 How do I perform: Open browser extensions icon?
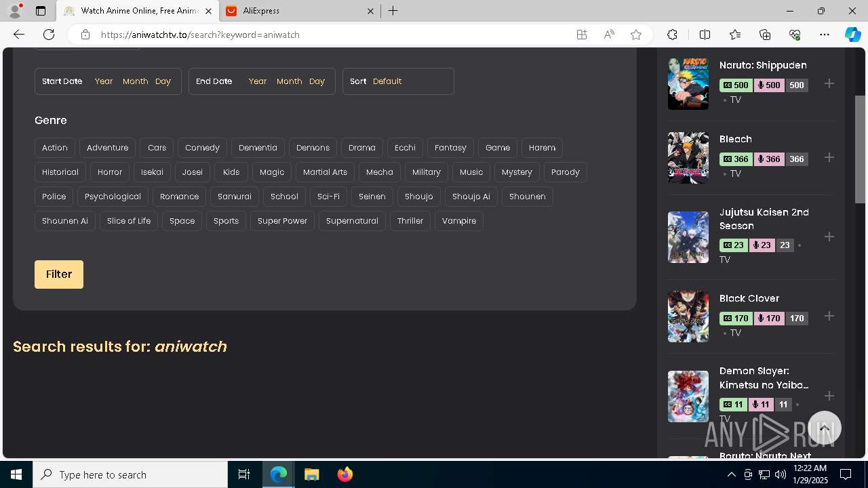(x=672, y=35)
